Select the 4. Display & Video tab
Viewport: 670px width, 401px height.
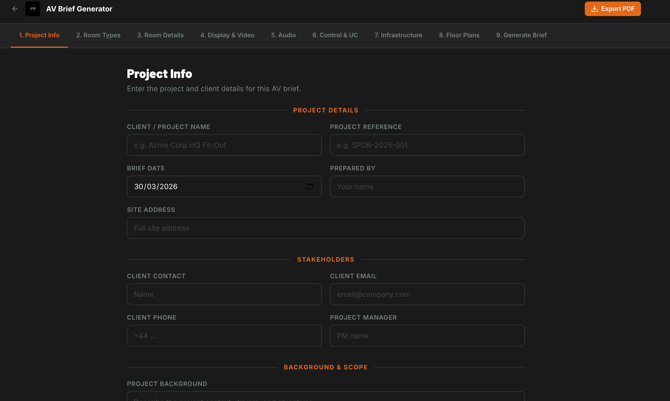click(227, 35)
